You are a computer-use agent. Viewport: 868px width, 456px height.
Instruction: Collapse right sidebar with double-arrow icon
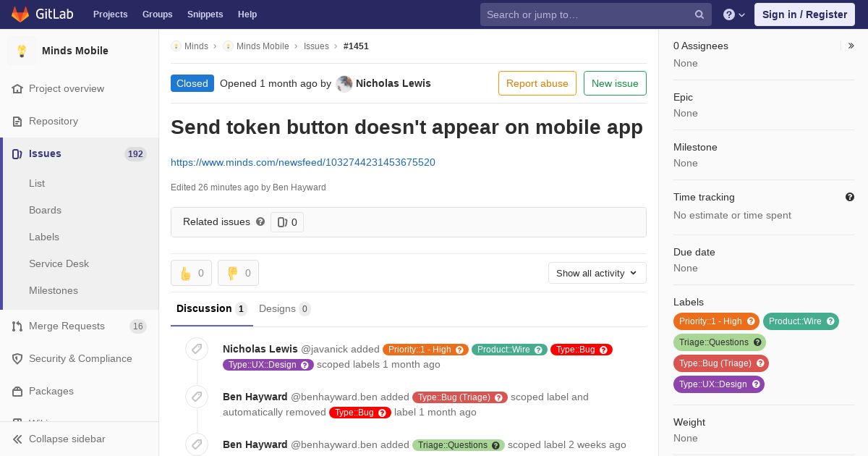point(851,46)
